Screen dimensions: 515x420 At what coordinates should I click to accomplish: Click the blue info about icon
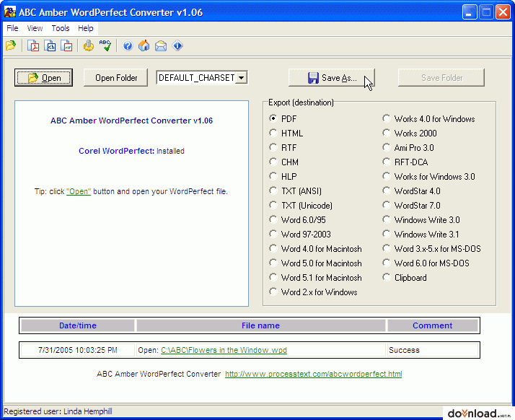(177, 45)
